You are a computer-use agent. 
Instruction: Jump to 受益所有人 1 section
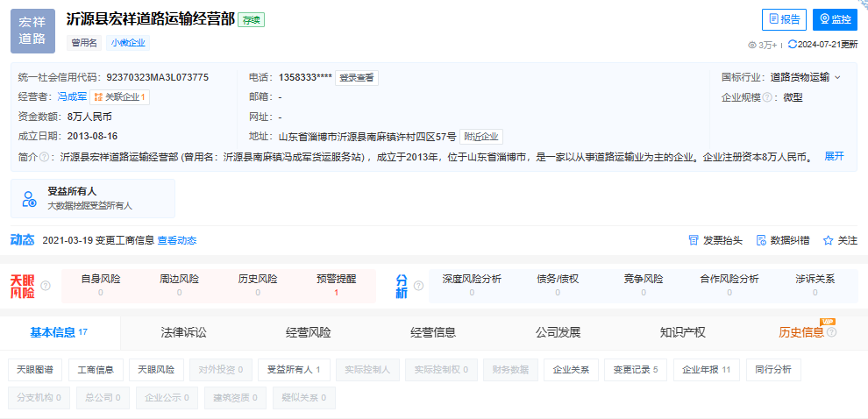pyautogui.click(x=294, y=370)
